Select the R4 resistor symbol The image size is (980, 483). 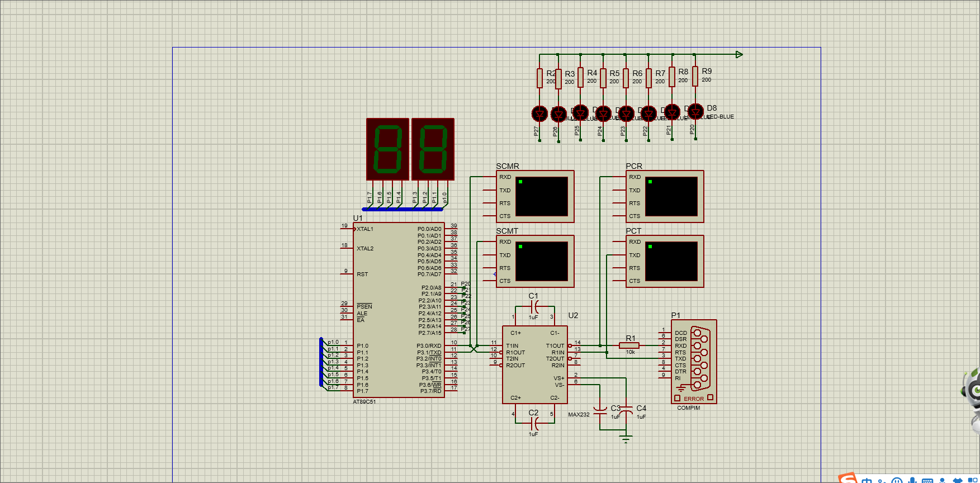(x=581, y=78)
